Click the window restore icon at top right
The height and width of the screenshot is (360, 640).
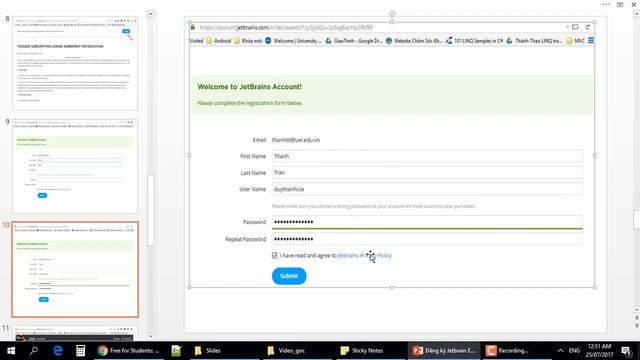point(620,4)
